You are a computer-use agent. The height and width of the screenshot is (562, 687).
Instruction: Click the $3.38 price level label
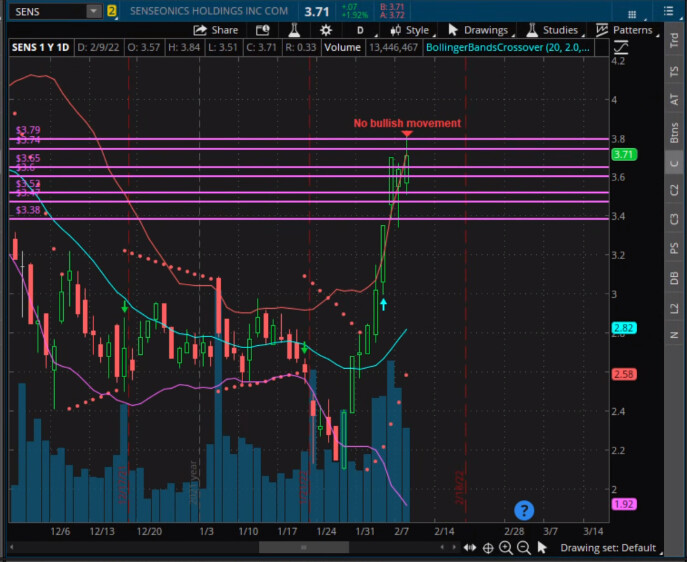click(28, 210)
